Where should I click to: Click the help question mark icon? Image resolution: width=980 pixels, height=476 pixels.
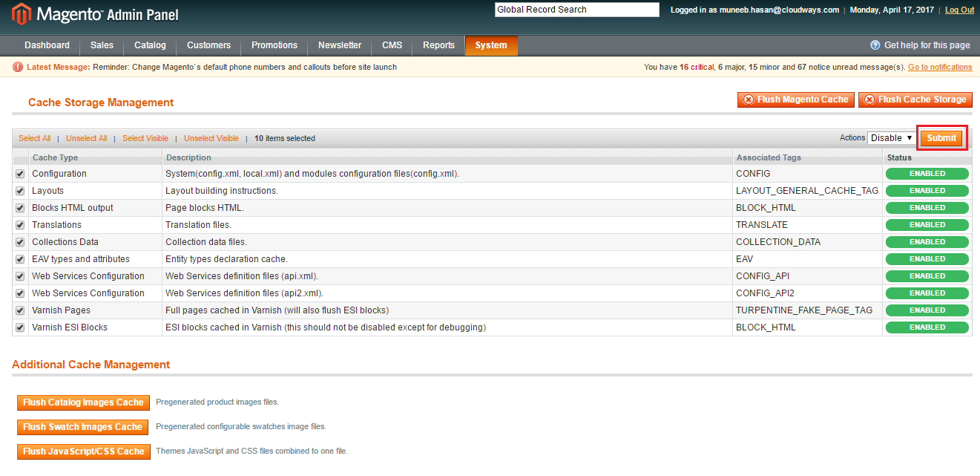pyautogui.click(x=875, y=45)
